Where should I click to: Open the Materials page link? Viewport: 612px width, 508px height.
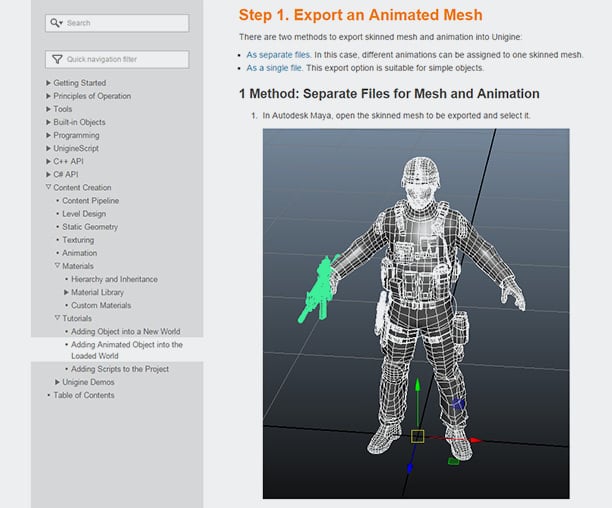[x=78, y=266]
